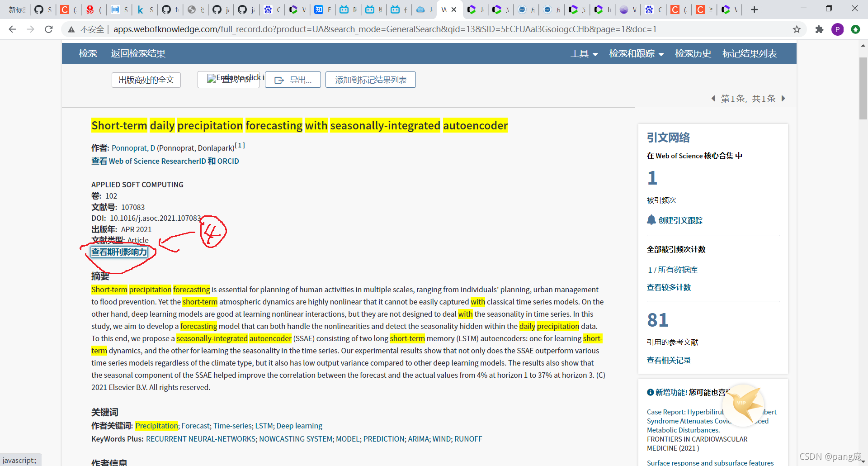Screen dimensions: 868x466
Task: Open 检索历史 in the top bar
Action: click(693, 53)
